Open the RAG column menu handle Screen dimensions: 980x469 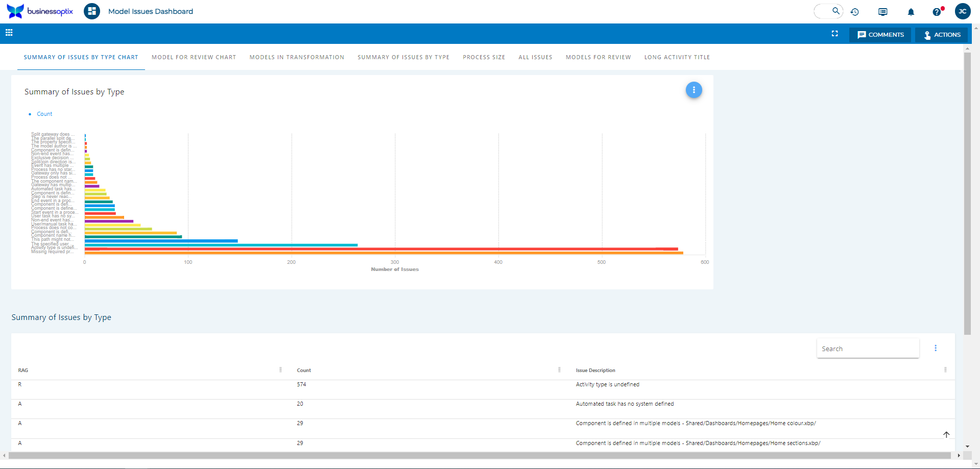pyautogui.click(x=280, y=370)
